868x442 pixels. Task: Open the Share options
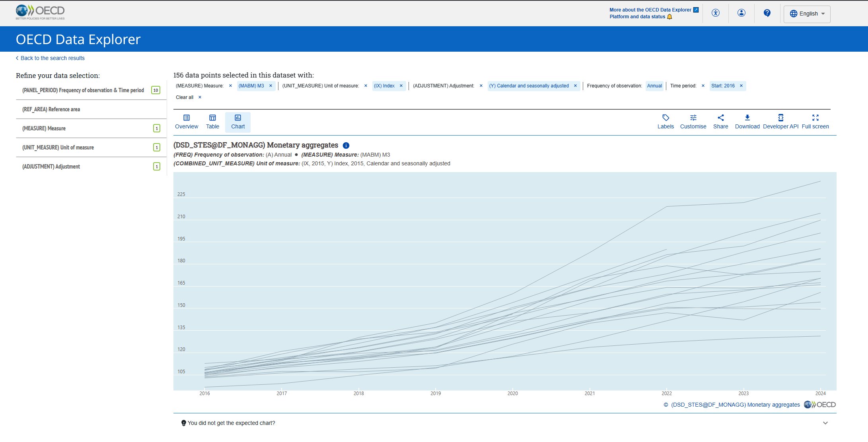(720, 122)
